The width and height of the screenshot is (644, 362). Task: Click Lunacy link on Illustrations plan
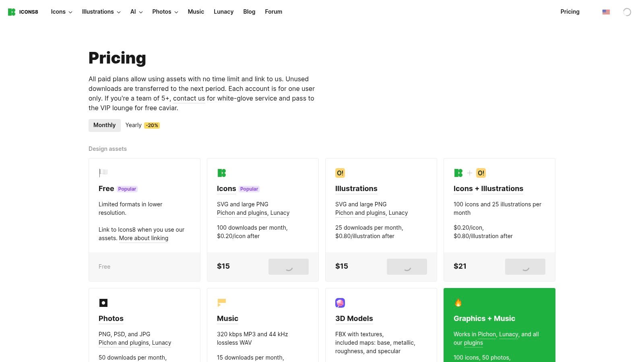click(398, 213)
